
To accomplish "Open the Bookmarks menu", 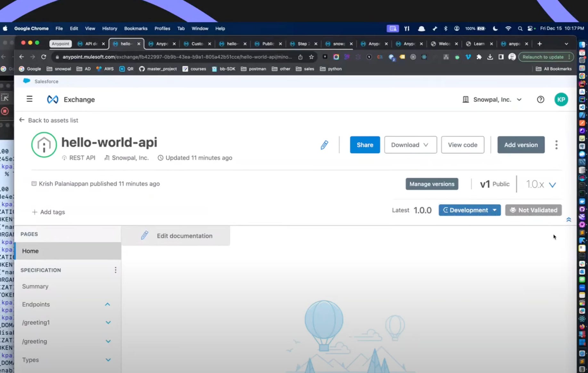I will 136,28.
